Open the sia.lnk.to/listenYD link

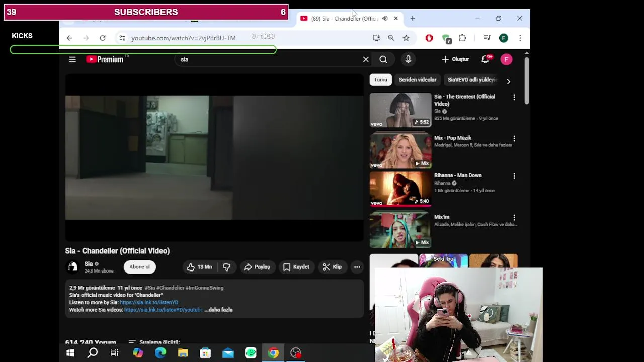point(149,303)
